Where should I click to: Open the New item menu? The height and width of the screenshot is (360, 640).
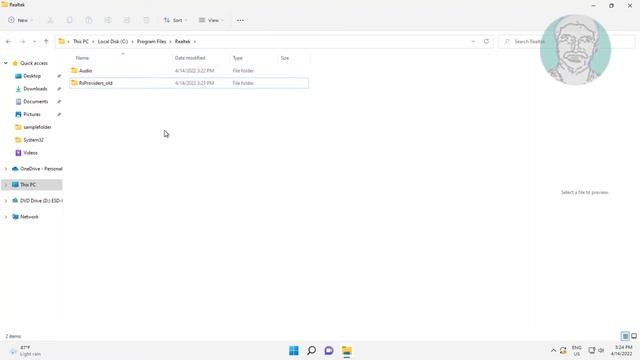tap(20, 20)
